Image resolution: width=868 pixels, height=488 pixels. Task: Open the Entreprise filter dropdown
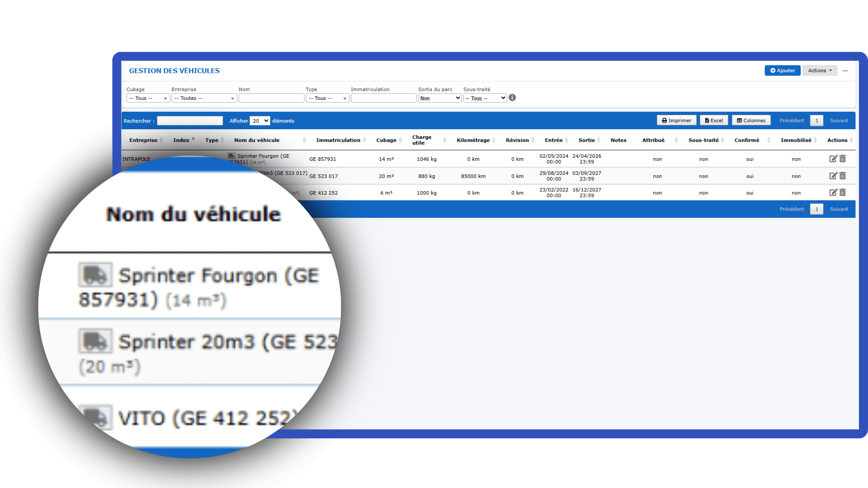203,98
